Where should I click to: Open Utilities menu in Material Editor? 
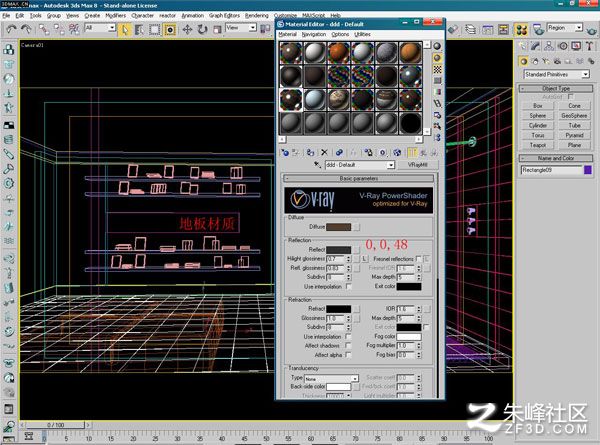[362, 34]
